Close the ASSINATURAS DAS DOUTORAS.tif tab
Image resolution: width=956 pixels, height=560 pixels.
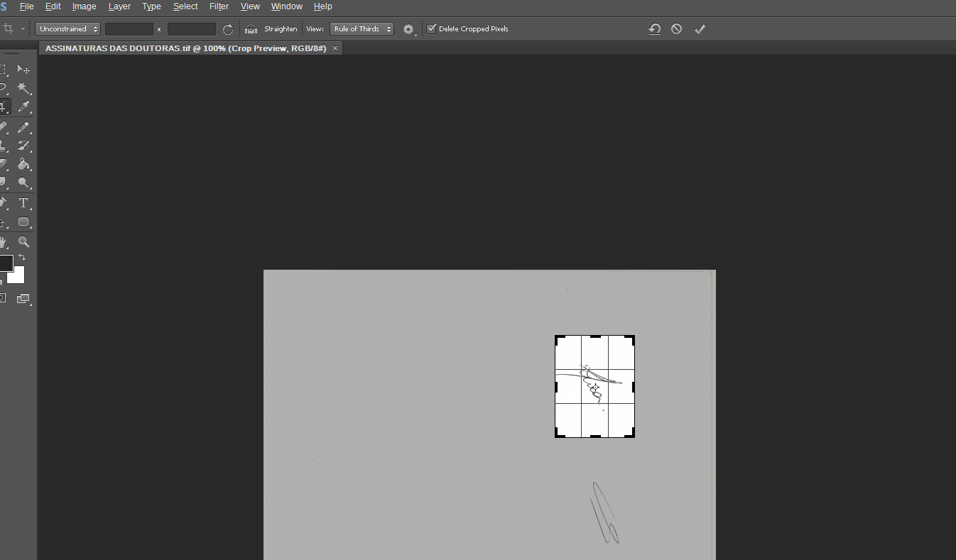pos(335,48)
